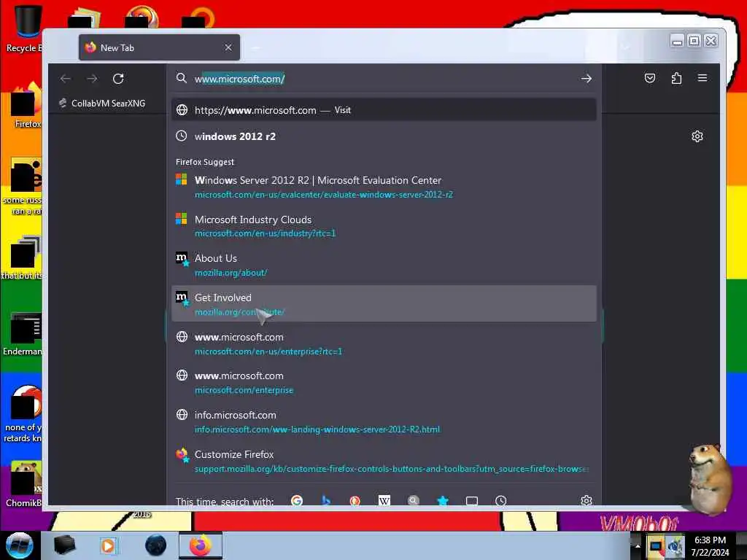Viewport: 747px width, 560px height.
Task: Search this time in History clock icon
Action: tap(500, 500)
